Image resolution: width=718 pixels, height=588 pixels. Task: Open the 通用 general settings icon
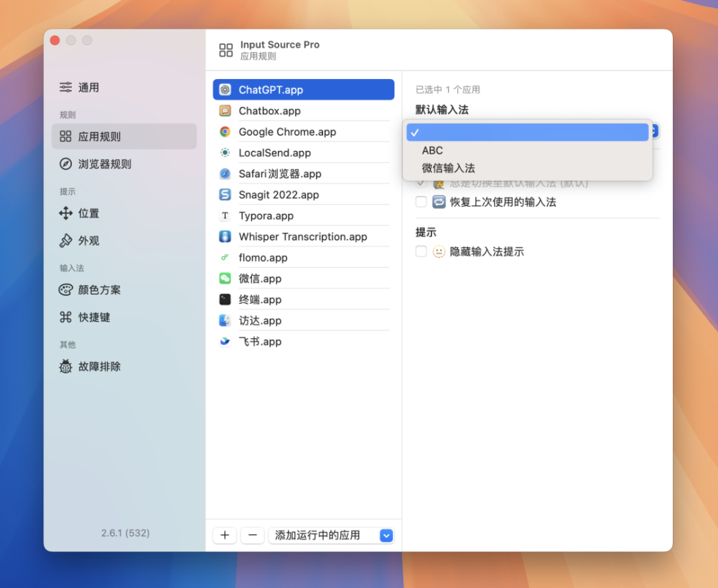coord(65,87)
